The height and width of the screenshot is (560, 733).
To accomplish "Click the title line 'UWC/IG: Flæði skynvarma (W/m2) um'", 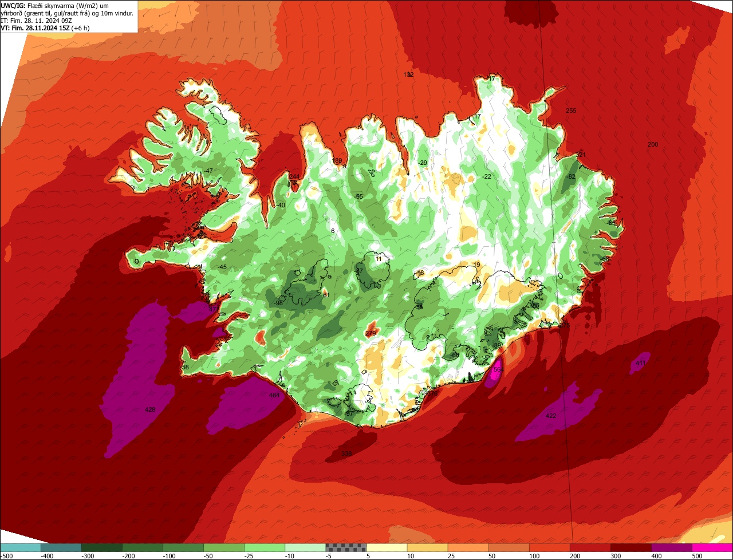I will (56, 5).
